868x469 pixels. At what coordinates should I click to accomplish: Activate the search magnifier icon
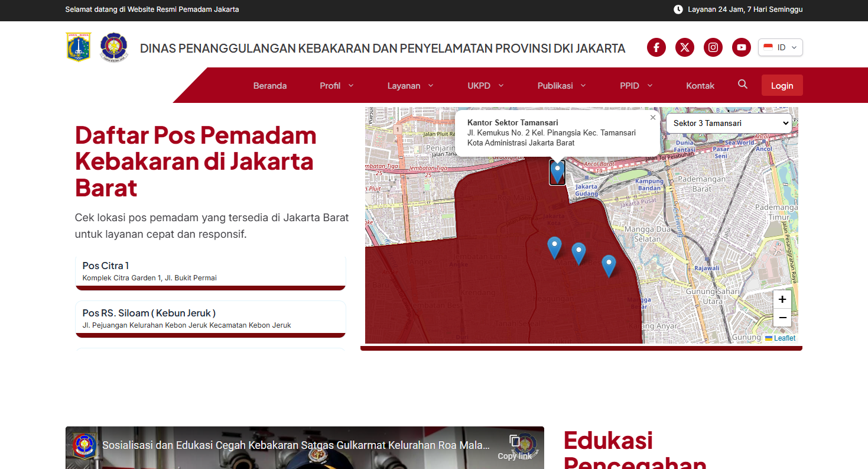pos(742,85)
